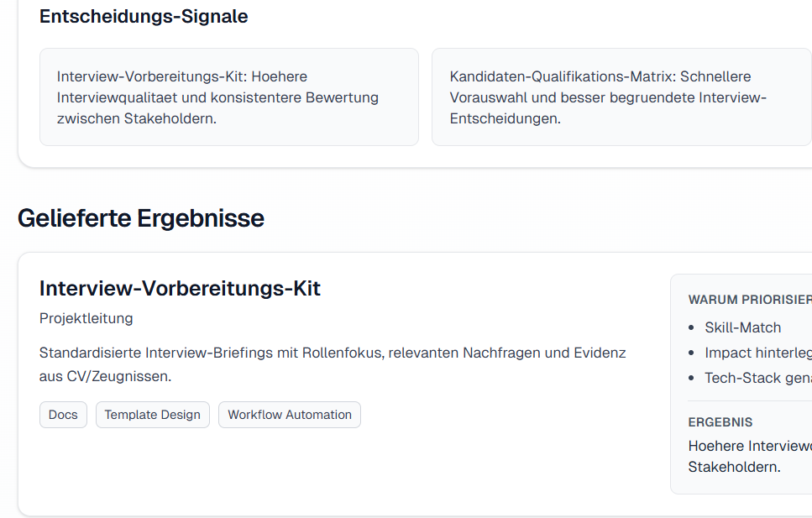This screenshot has height=518, width=812.
Task: Select the Impact hinterlegt bullet item
Action: [757, 353]
